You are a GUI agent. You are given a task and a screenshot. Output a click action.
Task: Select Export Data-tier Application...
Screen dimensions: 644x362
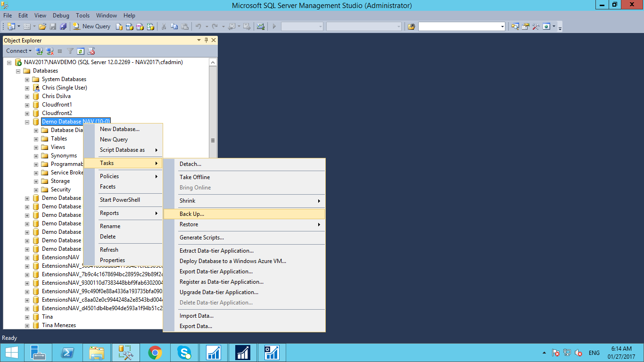(244, 271)
